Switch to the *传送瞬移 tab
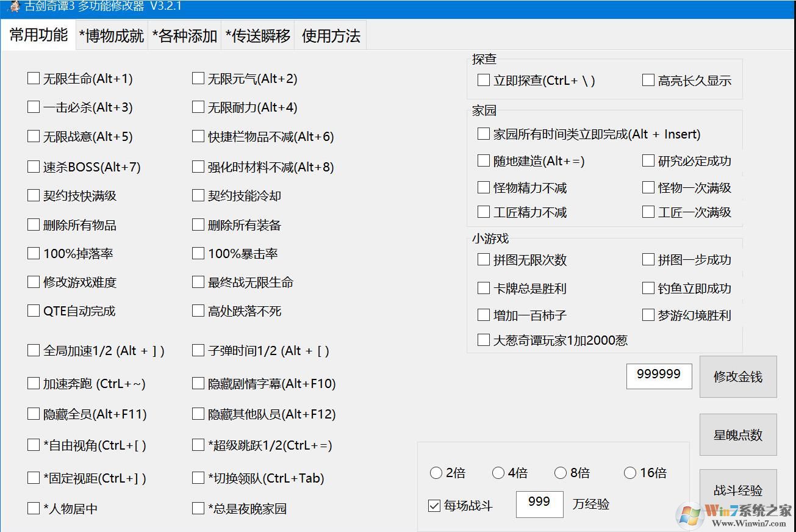 257,35
